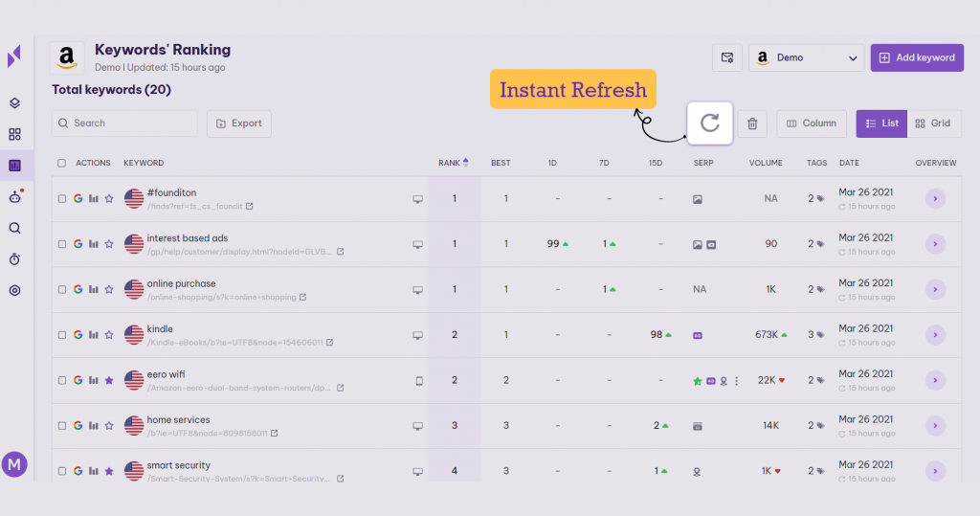View chart for online purchase keyword
The height and width of the screenshot is (516, 980).
[x=94, y=290]
